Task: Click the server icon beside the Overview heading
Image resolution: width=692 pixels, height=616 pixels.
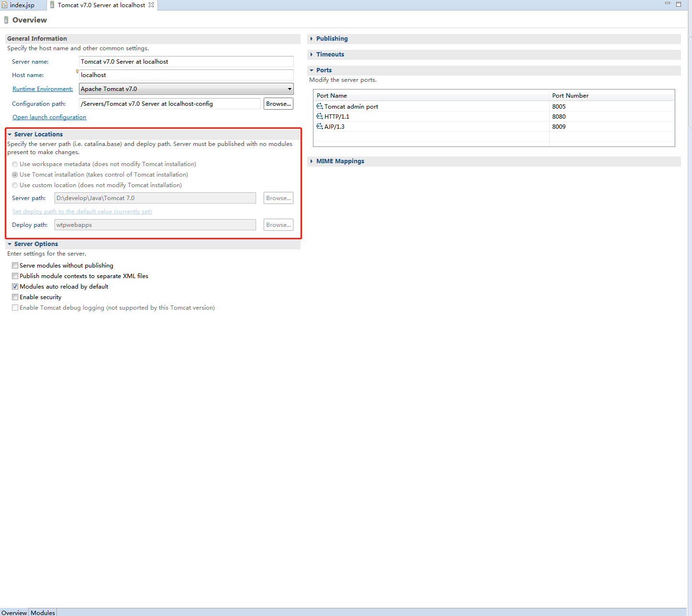Action: 6,20
